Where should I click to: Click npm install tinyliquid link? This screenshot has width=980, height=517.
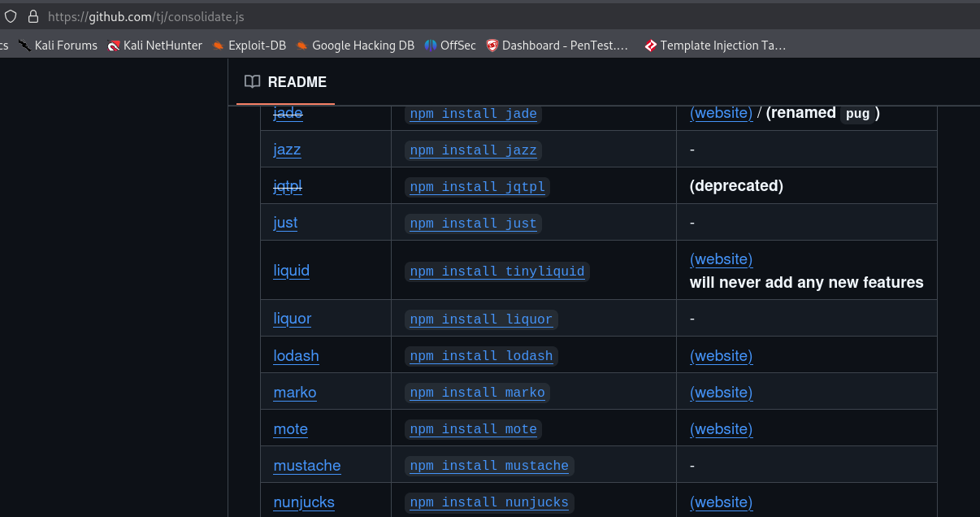pyautogui.click(x=497, y=272)
